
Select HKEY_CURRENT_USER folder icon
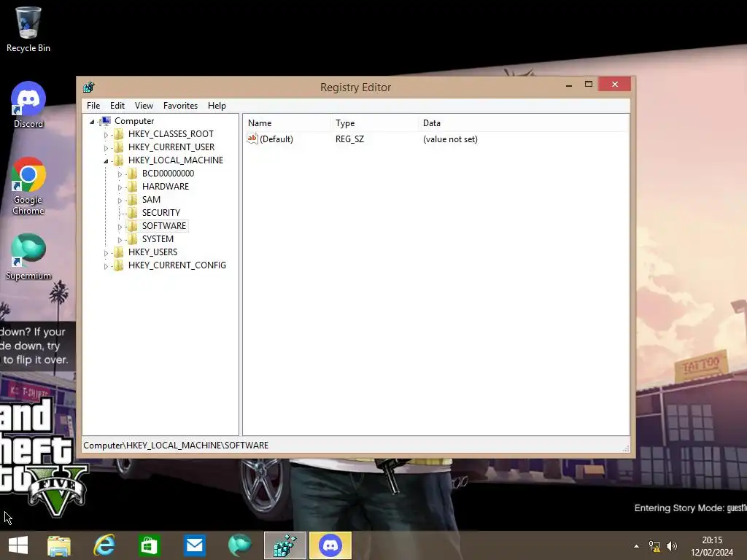click(119, 147)
